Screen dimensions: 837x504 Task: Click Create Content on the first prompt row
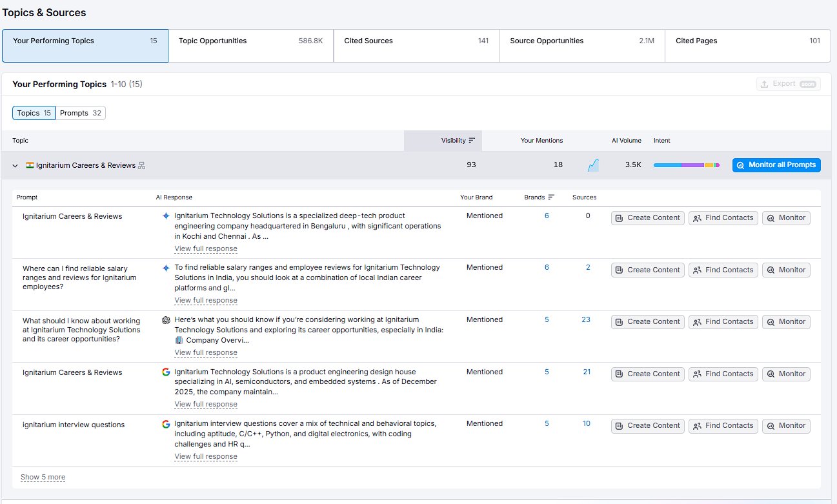coord(647,217)
